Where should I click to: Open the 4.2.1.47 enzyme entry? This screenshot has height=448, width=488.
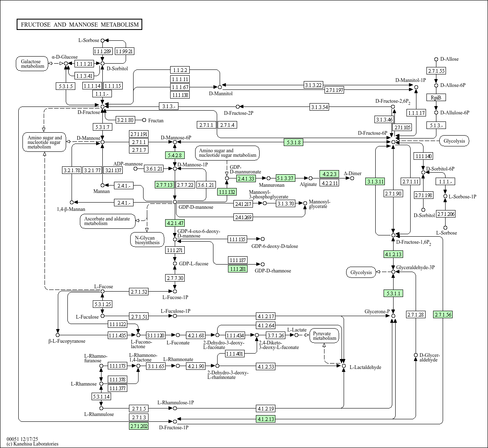point(174,223)
